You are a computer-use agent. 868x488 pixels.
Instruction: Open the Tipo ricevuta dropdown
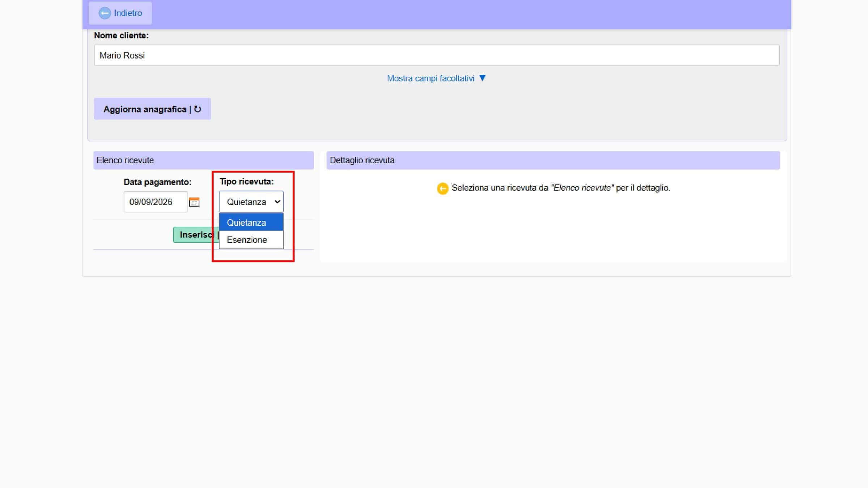(x=251, y=202)
